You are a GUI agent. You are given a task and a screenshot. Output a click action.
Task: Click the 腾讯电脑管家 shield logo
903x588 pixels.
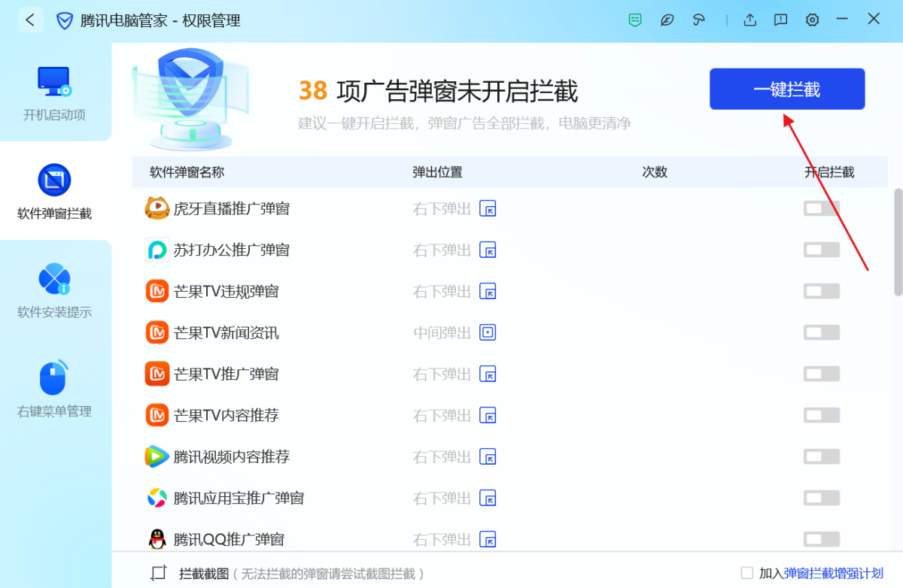[65, 20]
